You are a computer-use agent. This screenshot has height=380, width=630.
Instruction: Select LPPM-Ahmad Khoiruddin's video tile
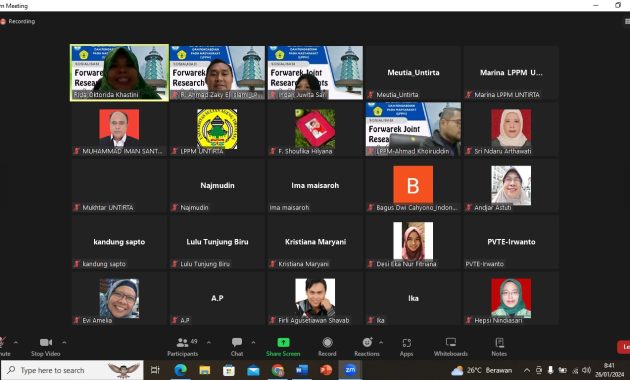pyautogui.click(x=413, y=129)
